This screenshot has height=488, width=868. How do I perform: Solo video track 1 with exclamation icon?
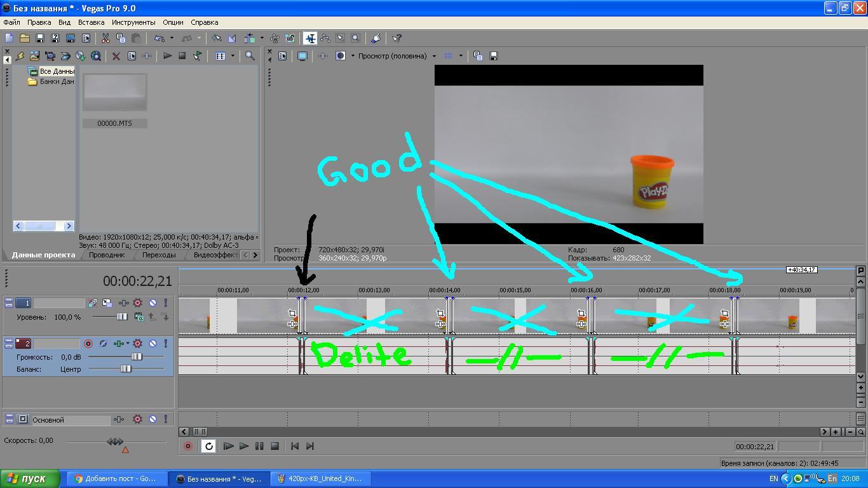pos(166,303)
